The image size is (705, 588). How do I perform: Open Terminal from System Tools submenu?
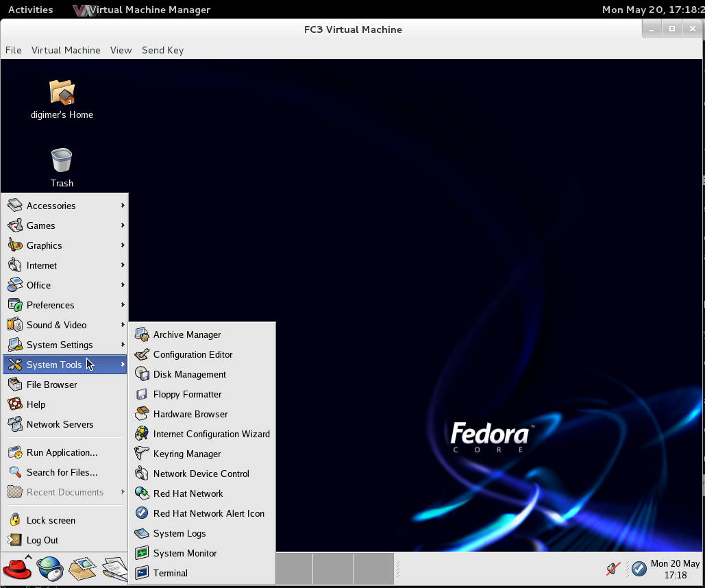coord(202,573)
